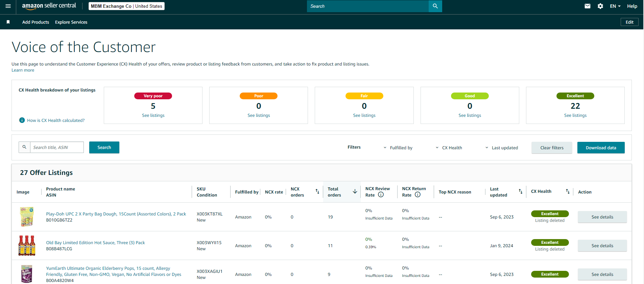
Task: Click the Download data button
Action: point(601,148)
